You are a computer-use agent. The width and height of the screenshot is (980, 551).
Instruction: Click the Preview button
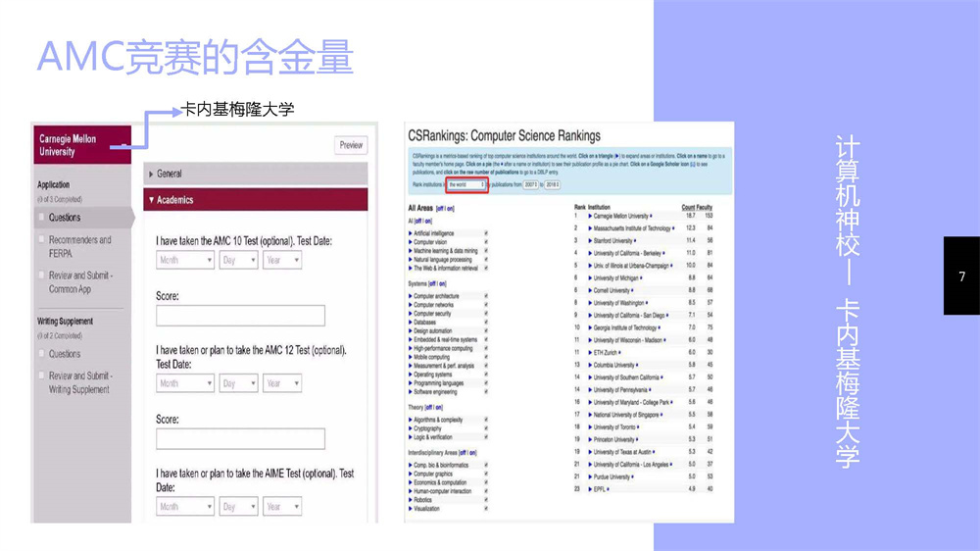[351, 145]
